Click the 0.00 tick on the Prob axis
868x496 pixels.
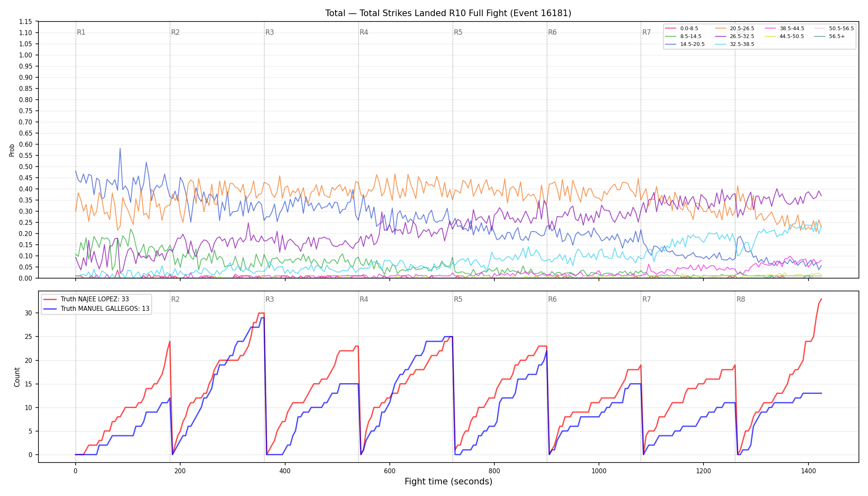(x=26, y=278)
